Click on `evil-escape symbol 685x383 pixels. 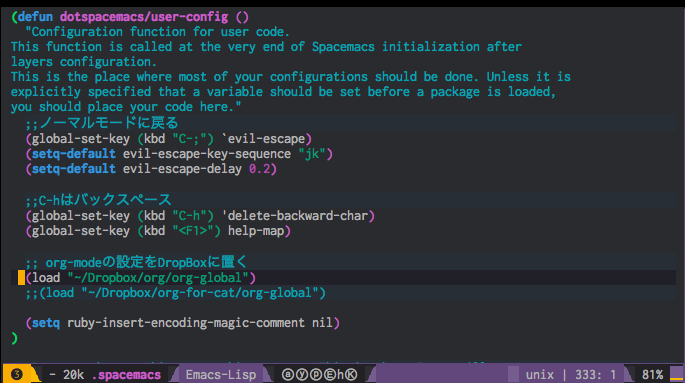coord(263,139)
